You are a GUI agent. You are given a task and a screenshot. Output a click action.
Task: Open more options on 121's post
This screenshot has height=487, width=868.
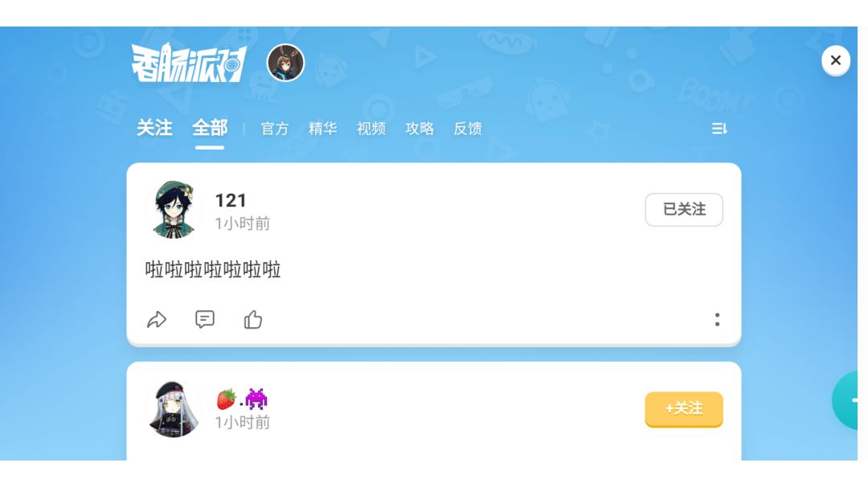tap(717, 319)
